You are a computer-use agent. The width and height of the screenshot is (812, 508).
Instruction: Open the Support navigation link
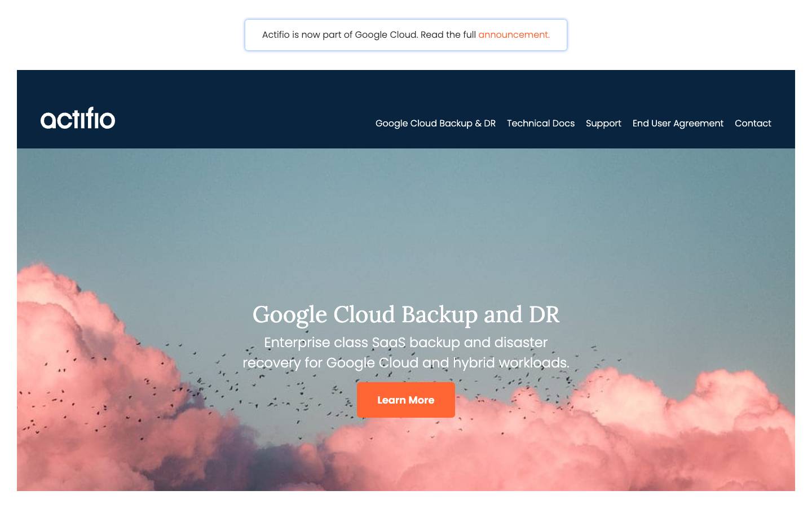tap(603, 123)
